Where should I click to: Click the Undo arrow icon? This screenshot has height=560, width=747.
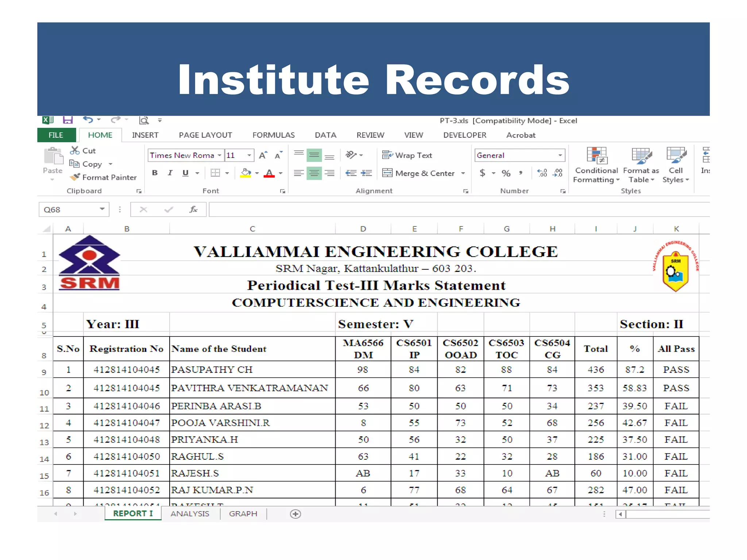[x=88, y=120]
